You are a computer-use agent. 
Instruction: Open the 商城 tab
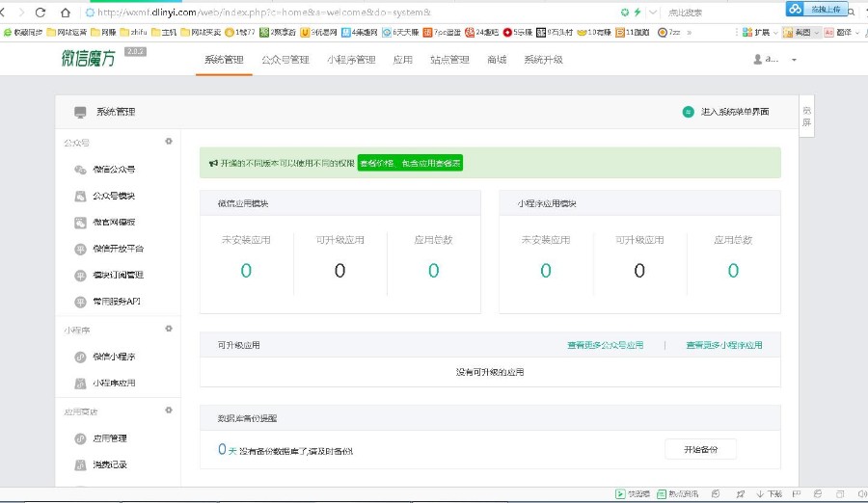[497, 59]
